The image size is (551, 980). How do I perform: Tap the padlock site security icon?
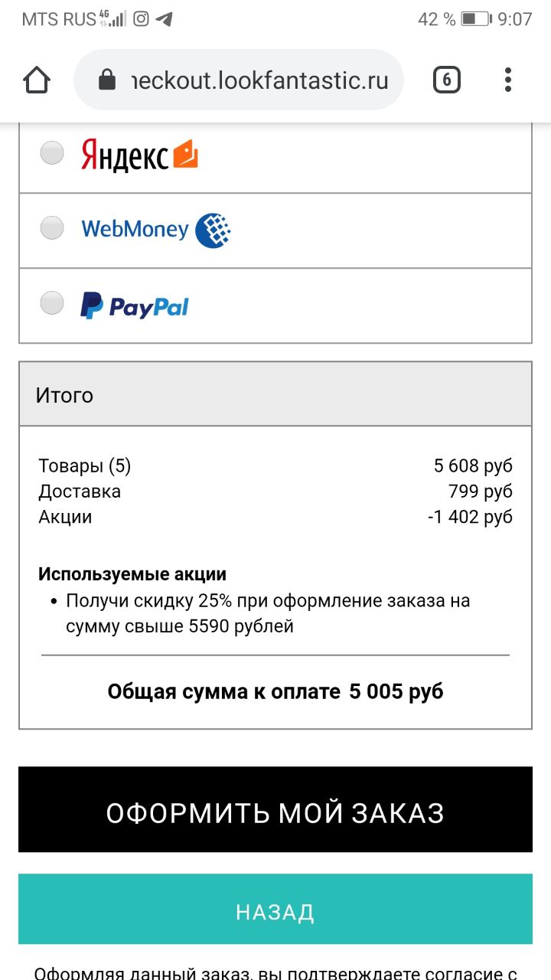[107, 80]
